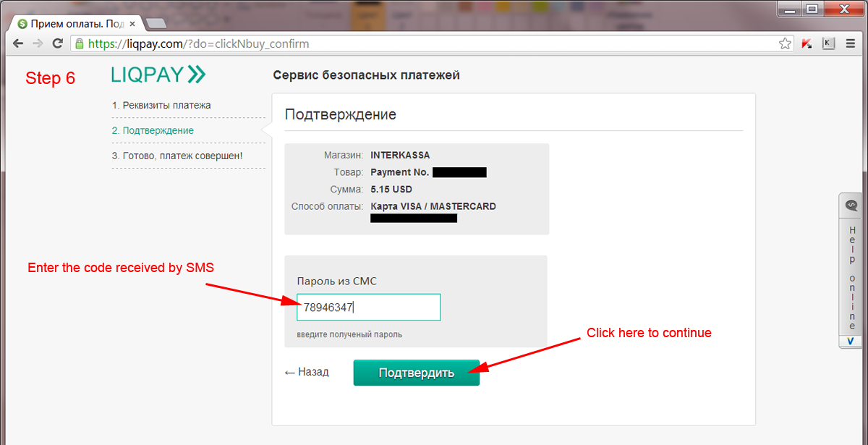Click the 'Подтвердить' confirm button
The width and height of the screenshot is (868, 445).
click(417, 373)
